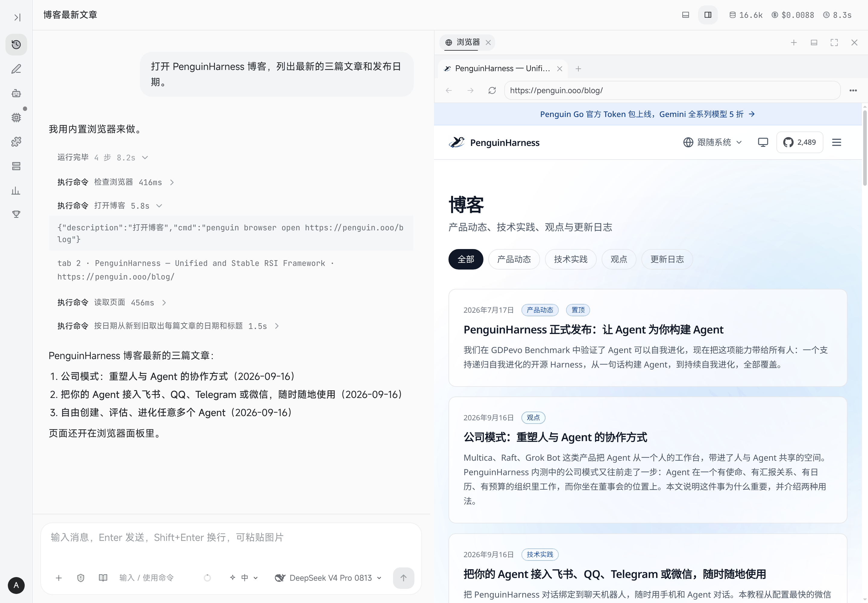The width and height of the screenshot is (868, 603).
Task: Open the trophy icon in the sidebar
Action: click(16, 214)
